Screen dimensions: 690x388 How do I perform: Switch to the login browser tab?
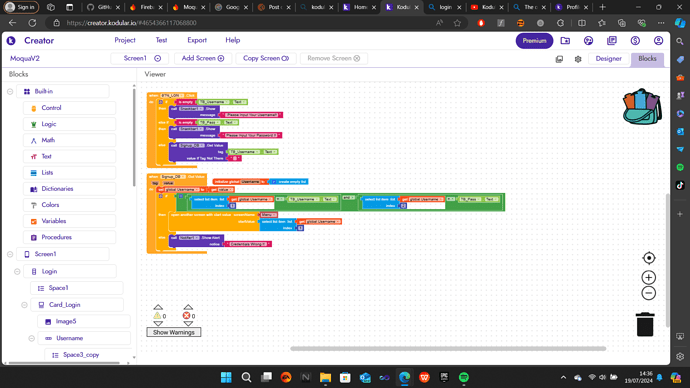click(x=445, y=7)
